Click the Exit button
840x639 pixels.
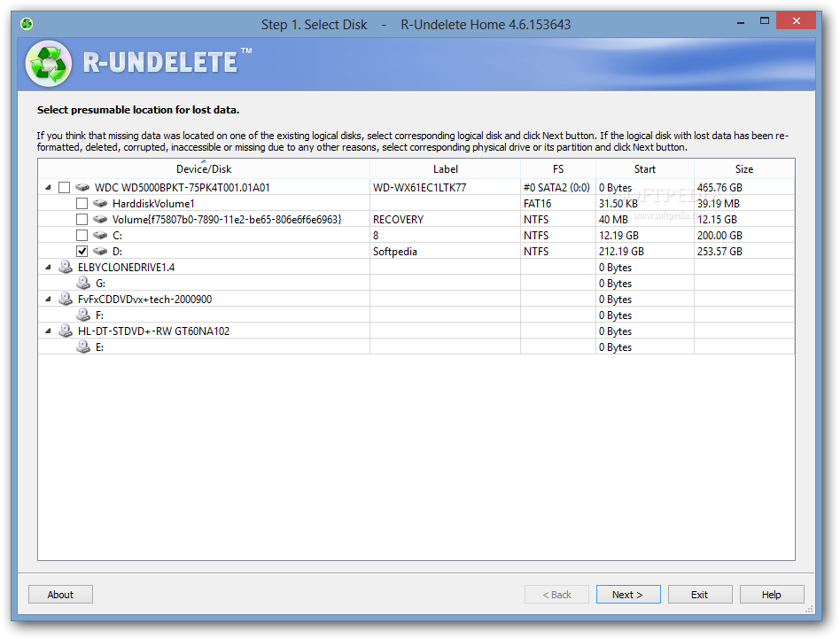click(x=700, y=595)
